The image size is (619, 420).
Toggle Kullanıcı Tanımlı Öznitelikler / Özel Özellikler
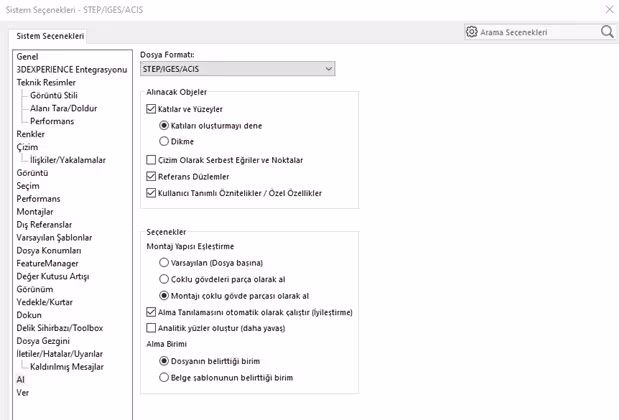tap(151, 193)
